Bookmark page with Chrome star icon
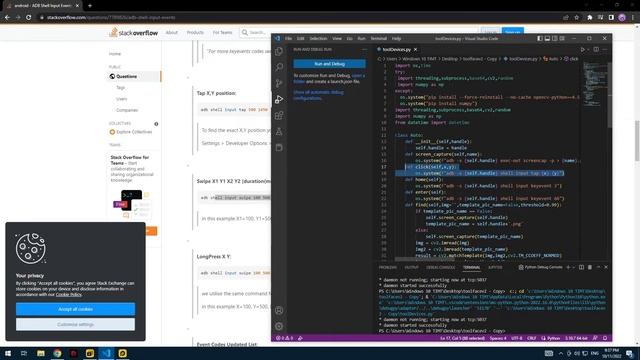This screenshot has height=360, width=640. pyautogui.click(x=576, y=18)
